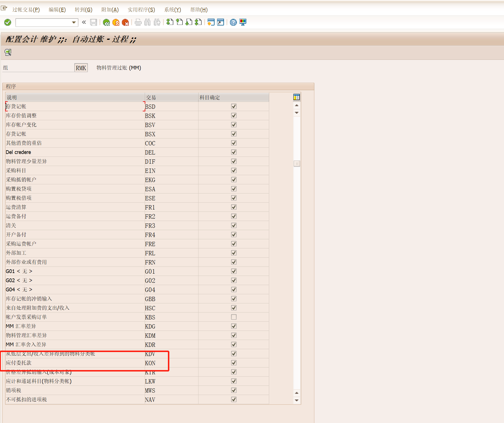Screen dimensions: 504x423
Task: Click the bottom scroll up arrow
Action: click(x=297, y=393)
